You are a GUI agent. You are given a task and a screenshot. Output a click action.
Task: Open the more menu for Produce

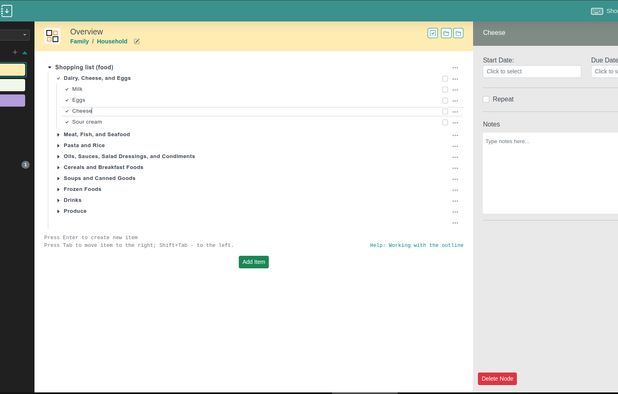[x=455, y=212]
